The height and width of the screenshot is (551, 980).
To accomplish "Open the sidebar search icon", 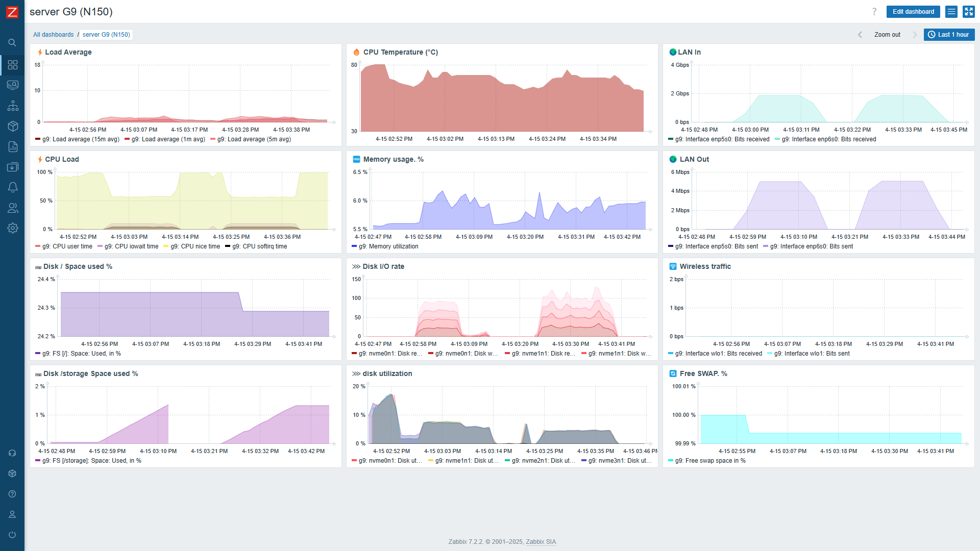I will [x=12, y=43].
